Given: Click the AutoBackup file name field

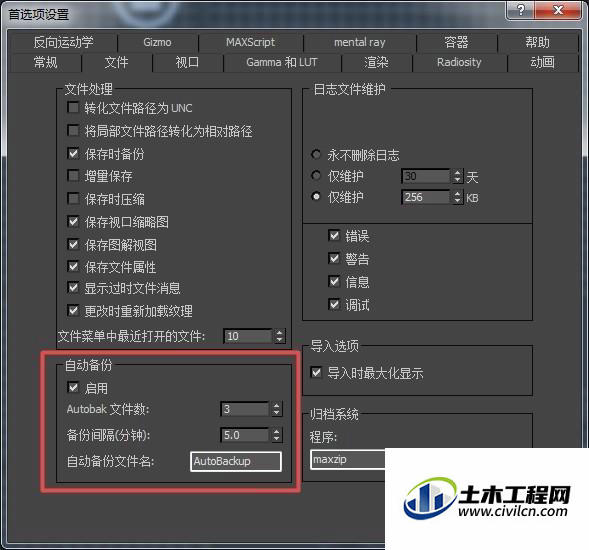Looking at the screenshot, I should 236,461.
